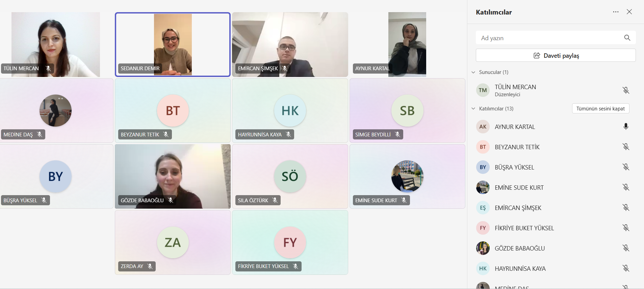
Task: Select SEDANUR DEMİR's video tile
Action: [173, 45]
